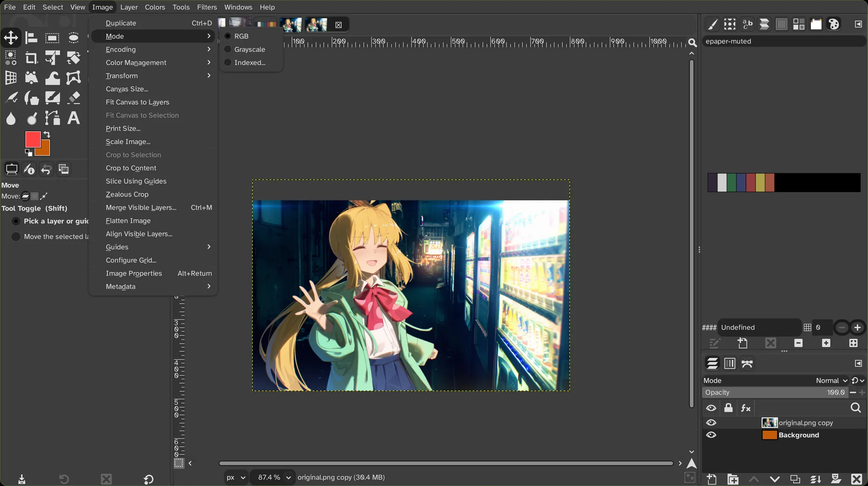Switch to the Palettes tab
The height and width of the screenshot is (486, 868).
tap(834, 24)
